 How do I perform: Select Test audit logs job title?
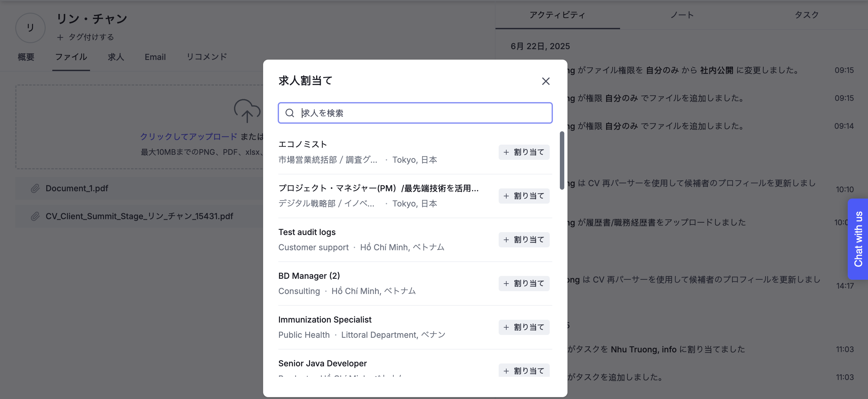[307, 232]
